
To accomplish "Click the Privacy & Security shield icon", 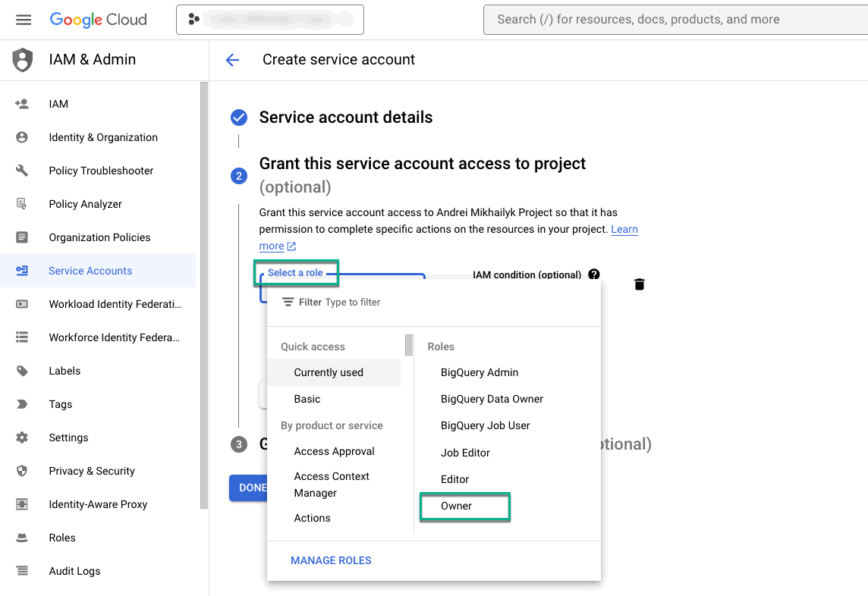I will point(22,471).
